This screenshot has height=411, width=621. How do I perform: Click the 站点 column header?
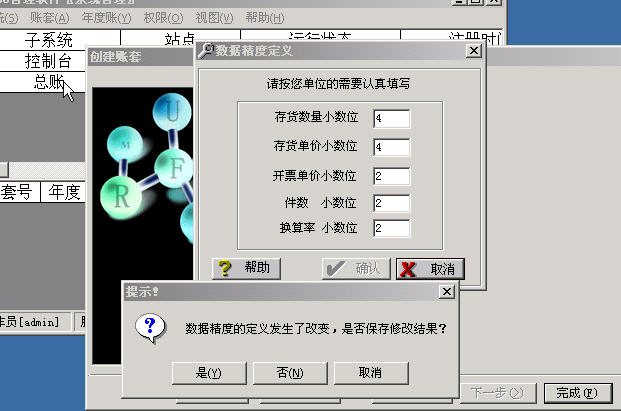pyautogui.click(x=180, y=39)
